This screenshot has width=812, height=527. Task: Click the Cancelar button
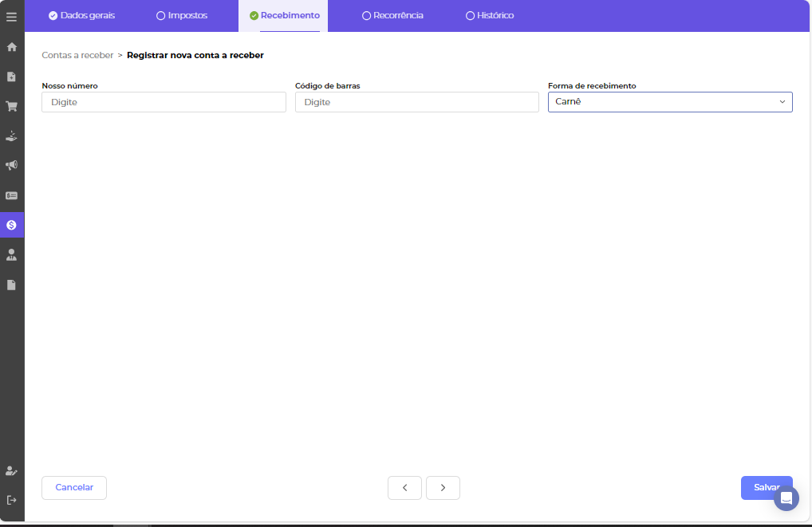coord(74,488)
